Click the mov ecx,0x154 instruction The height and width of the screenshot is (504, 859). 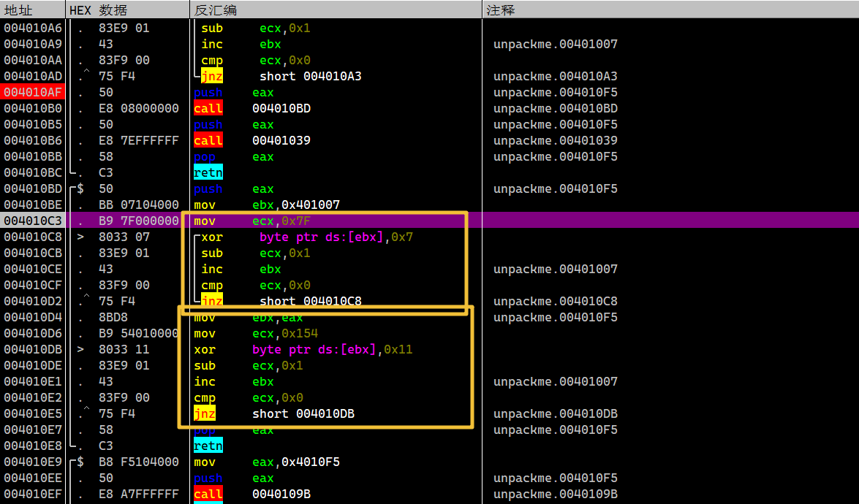click(x=245, y=334)
